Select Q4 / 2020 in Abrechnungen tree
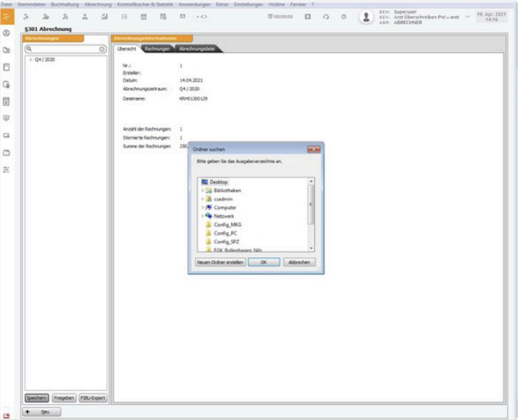 tap(45, 60)
